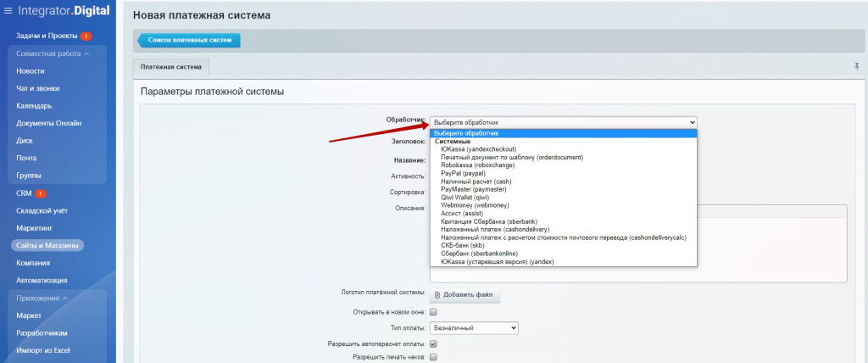
Task: Toggle the Открывать в новом окне checkbox
Action: 434,312
